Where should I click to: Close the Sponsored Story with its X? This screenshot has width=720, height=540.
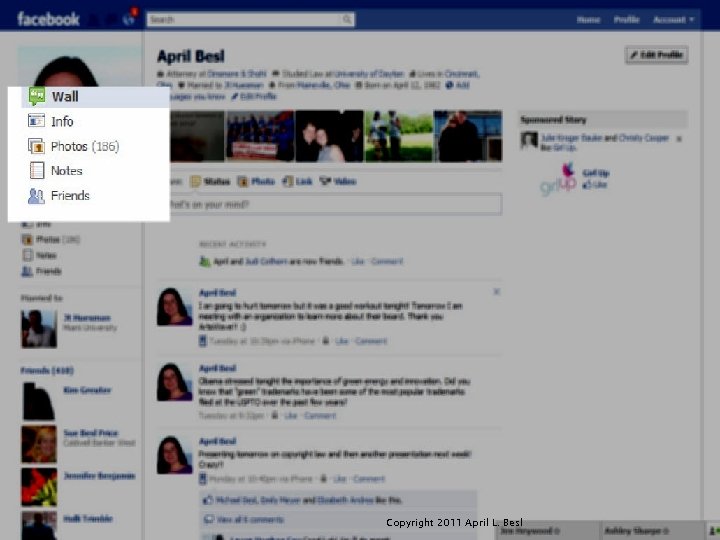click(679, 138)
